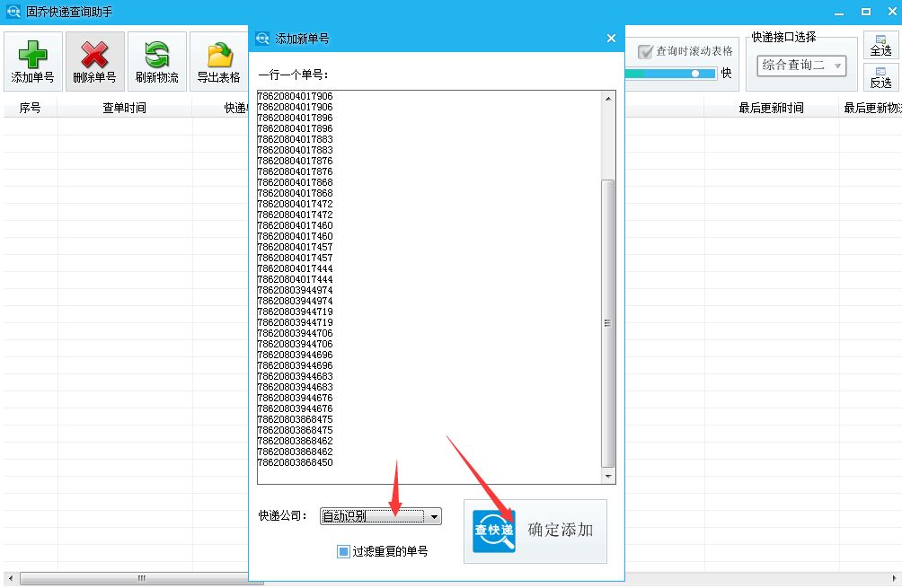Click the 删除单号 delete number icon
902x588 pixels.
pyautogui.click(x=94, y=60)
